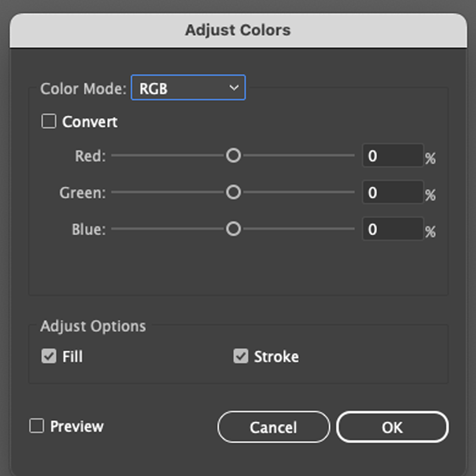
Task: Open the Color Mode dropdown
Action: (x=188, y=88)
